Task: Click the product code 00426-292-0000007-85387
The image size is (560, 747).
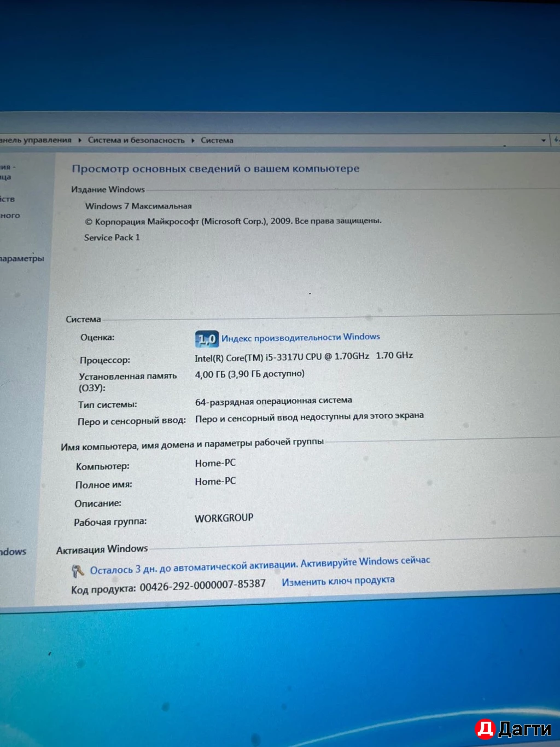Action: pyautogui.click(x=202, y=585)
